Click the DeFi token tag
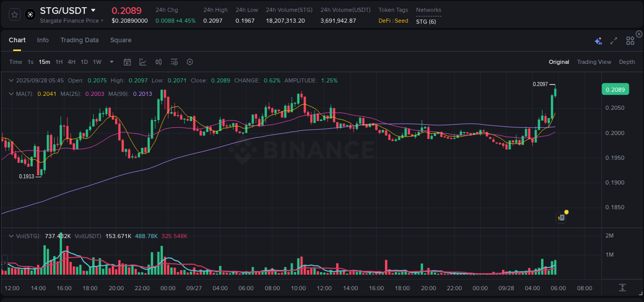The height and width of the screenshot is (302, 644). [x=384, y=21]
